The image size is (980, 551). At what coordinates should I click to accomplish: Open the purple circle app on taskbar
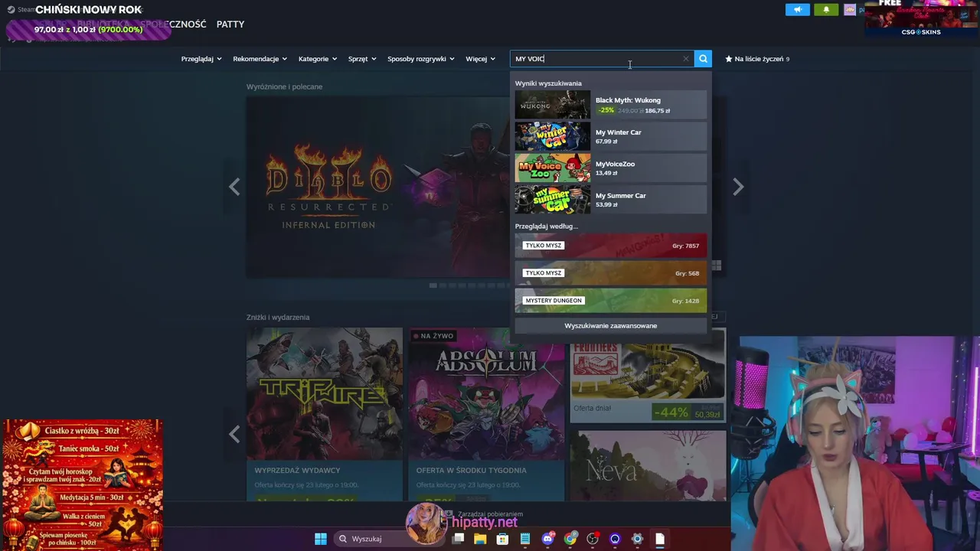(615, 539)
